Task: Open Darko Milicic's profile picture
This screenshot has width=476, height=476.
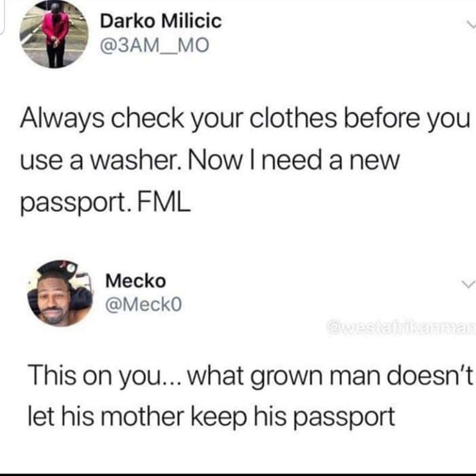Action: [54, 34]
